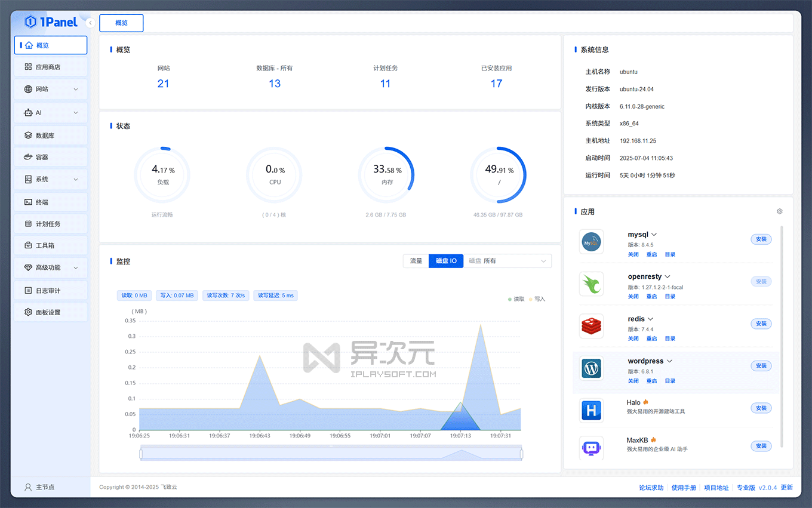Open 容器 in the sidebar
This screenshot has height=508, width=812.
pyautogui.click(x=51, y=157)
